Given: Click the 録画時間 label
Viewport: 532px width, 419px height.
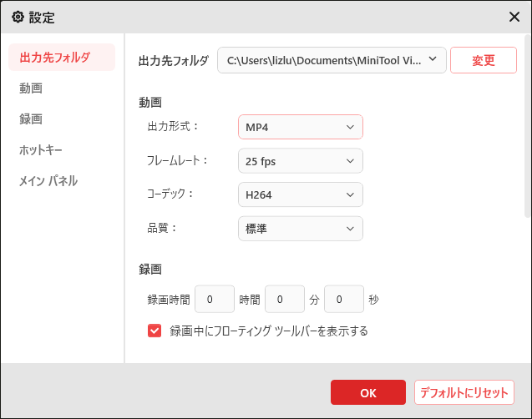Looking at the screenshot, I should click(x=169, y=300).
